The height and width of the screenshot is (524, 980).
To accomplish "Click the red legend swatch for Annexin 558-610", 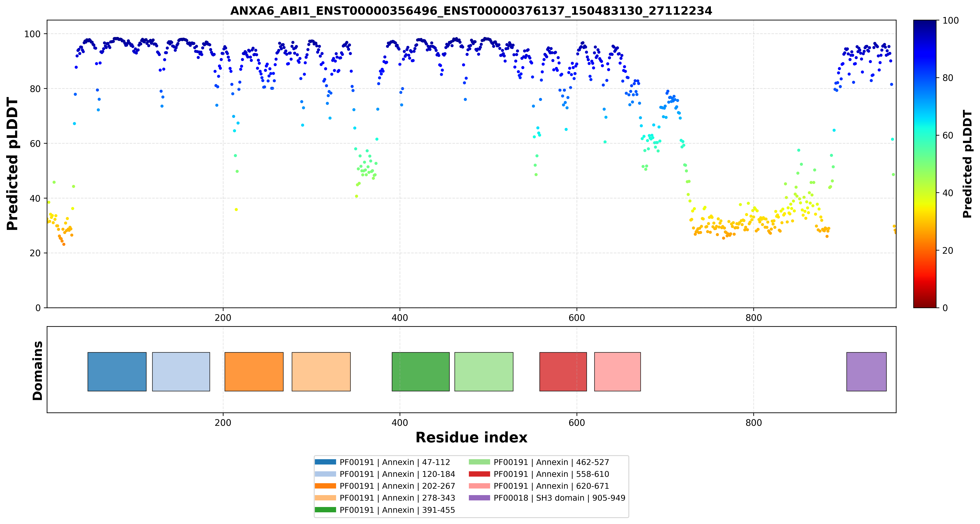I will (479, 474).
